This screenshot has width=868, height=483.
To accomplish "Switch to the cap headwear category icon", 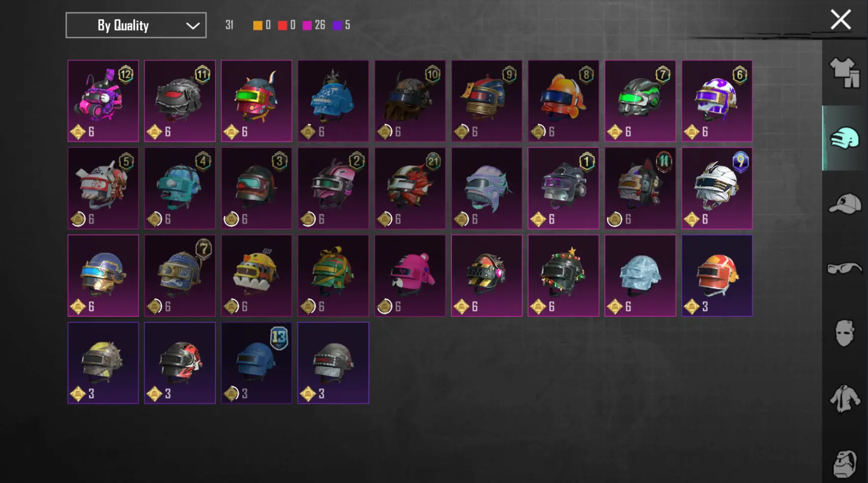I will click(844, 203).
